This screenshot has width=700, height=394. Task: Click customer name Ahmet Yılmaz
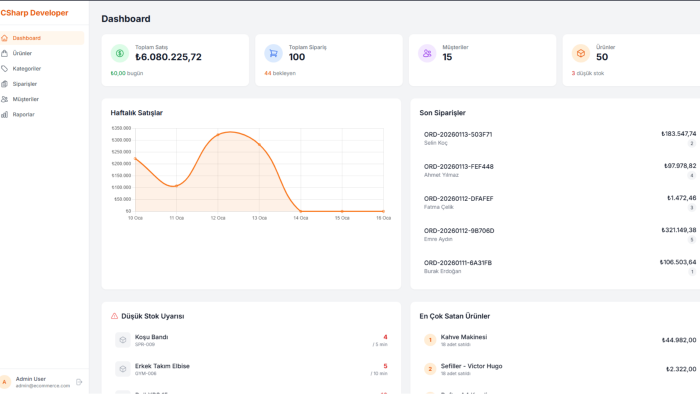tap(441, 175)
